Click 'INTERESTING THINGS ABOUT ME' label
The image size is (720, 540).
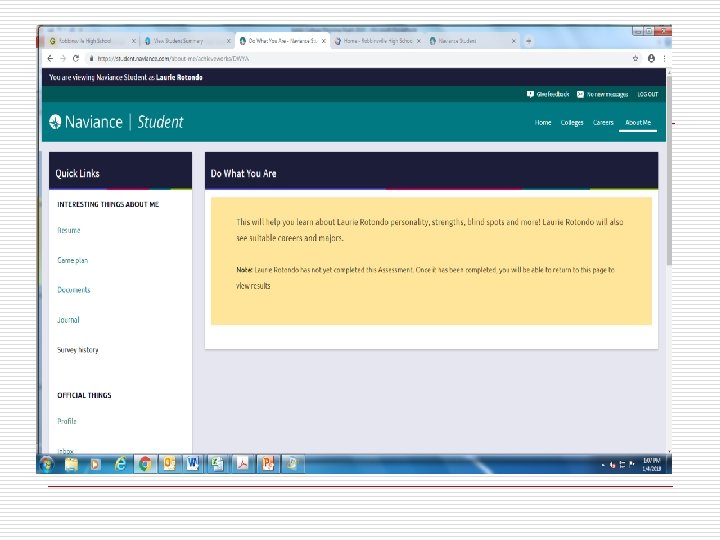108,204
